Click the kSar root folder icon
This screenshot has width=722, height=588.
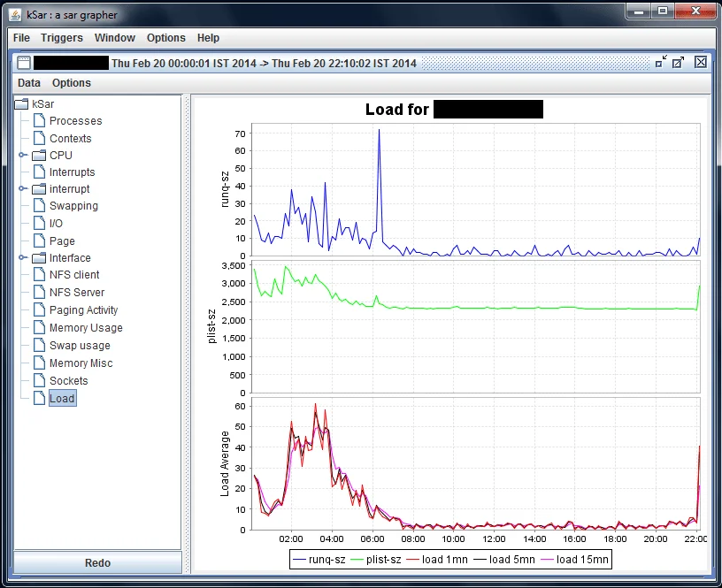(x=21, y=104)
